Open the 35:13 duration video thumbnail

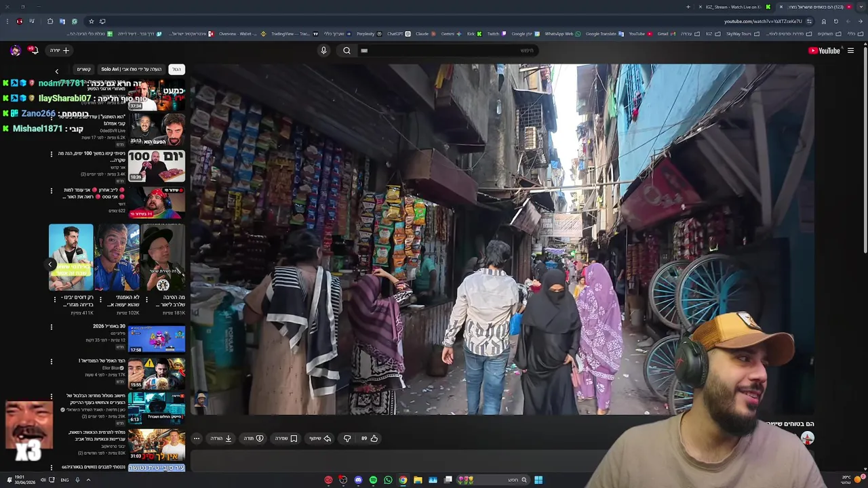[157, 129]
